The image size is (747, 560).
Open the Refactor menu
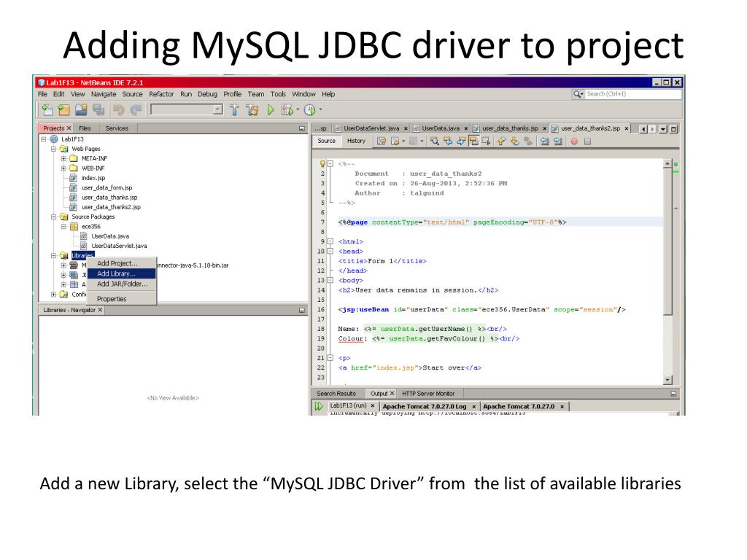pos(161,94)
